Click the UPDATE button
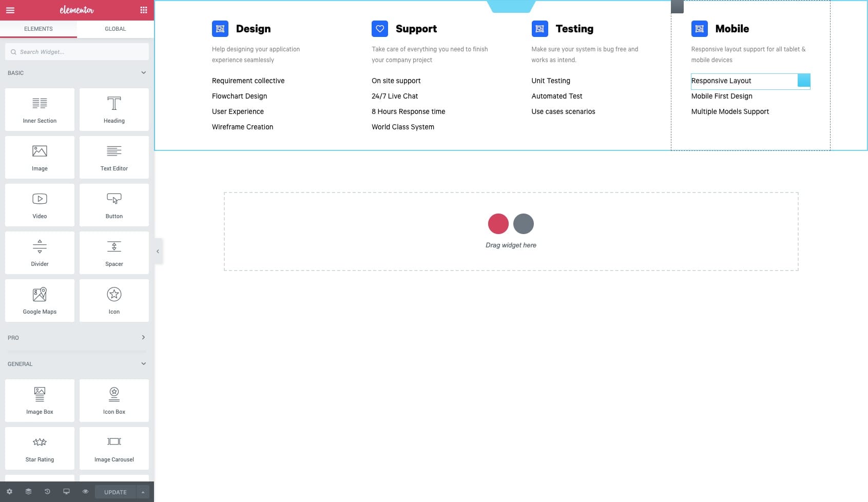 (114, 491)
